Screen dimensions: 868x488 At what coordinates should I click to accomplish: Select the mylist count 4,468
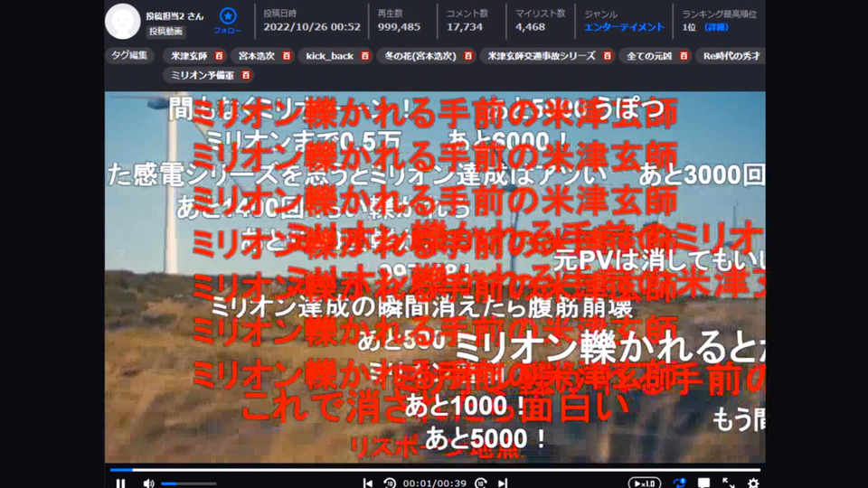(530, 27)
